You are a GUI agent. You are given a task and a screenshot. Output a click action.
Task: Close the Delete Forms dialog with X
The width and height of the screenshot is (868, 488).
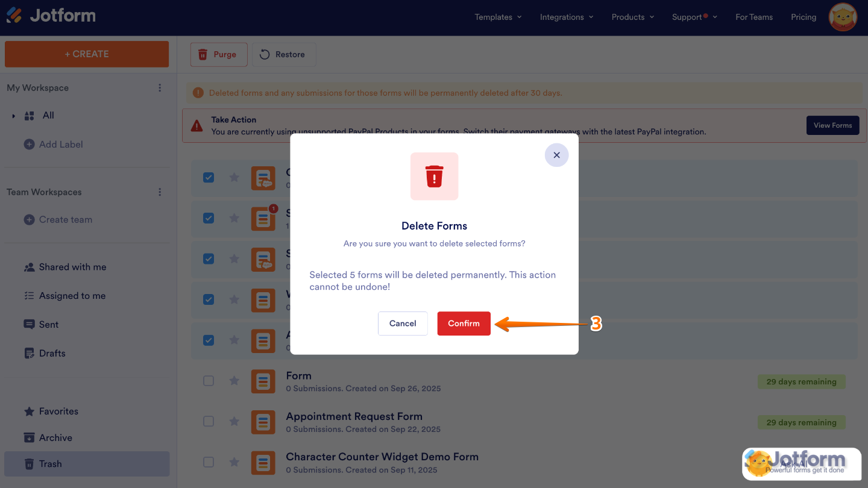tap(556, 155)
